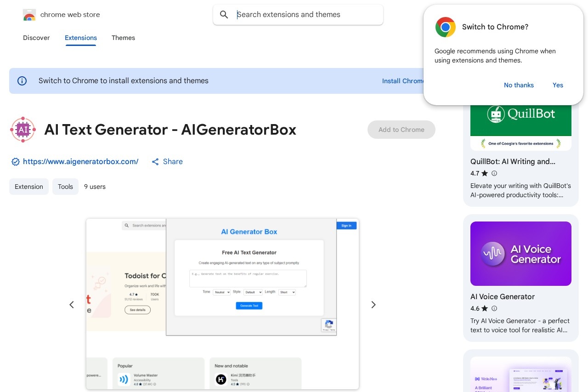The image size is (588, 392).
Task: Switch to the Themes tab
Action: [x=123, y=38]
